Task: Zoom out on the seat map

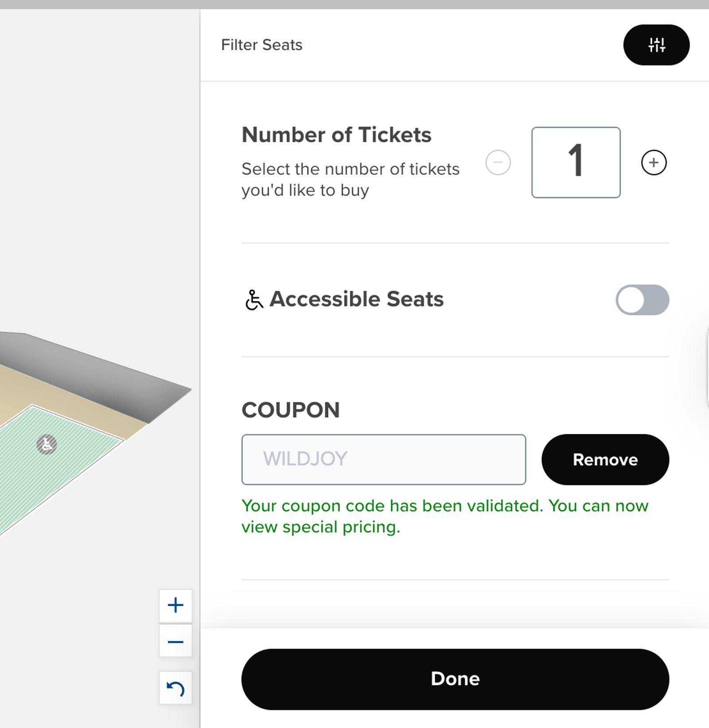Action: 175,642
